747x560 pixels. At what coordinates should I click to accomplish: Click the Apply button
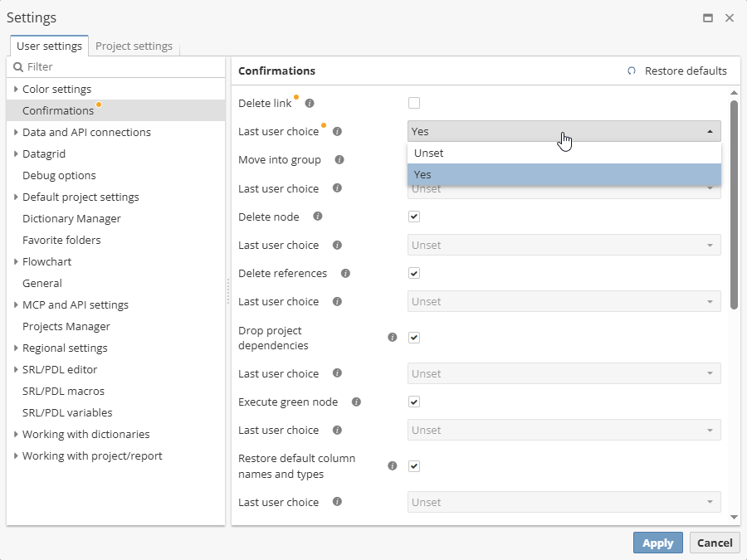click(x=657, y=543)
